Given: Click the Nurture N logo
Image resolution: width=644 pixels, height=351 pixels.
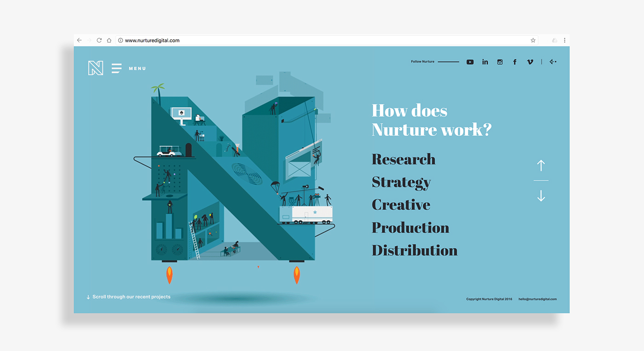Looking at the screenshot, I should 96,68.
